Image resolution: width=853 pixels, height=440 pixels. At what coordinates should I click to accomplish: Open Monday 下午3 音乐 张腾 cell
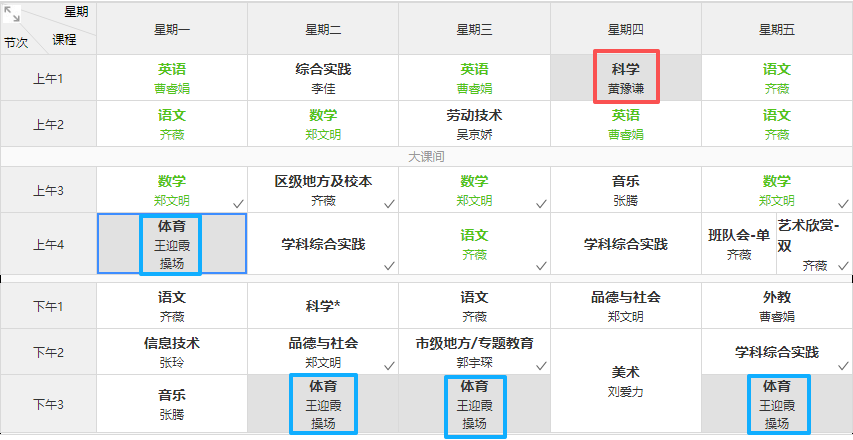coord(172,404)
